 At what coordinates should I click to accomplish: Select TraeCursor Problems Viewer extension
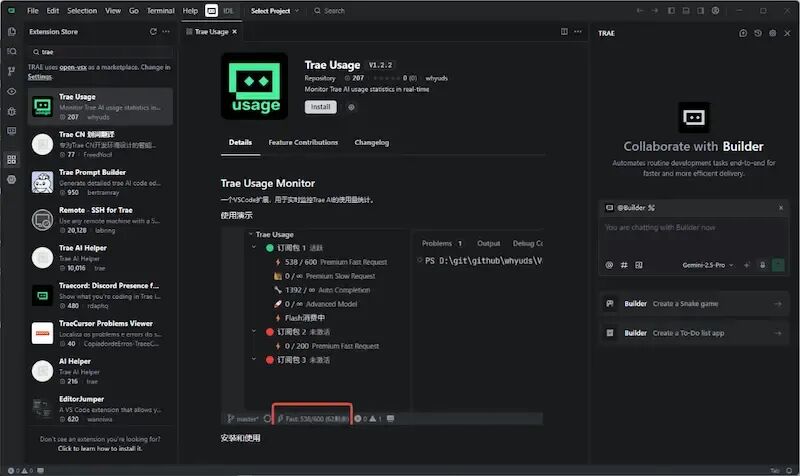click(x=100, y=333)
